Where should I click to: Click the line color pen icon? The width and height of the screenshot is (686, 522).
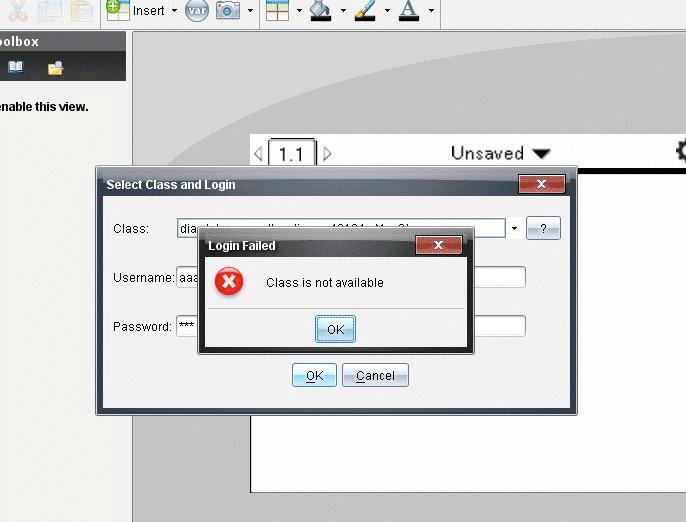tap(365, 10)
